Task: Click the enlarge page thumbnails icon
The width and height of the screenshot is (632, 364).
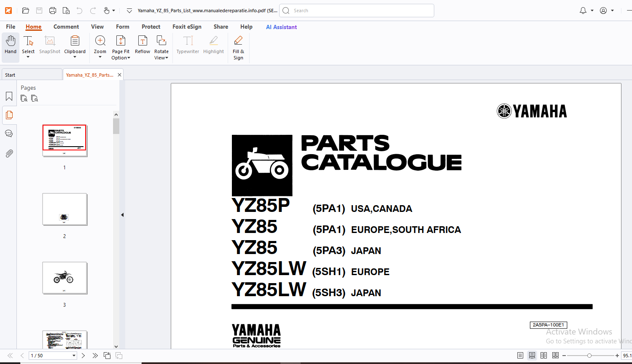Action: (24, 98)
